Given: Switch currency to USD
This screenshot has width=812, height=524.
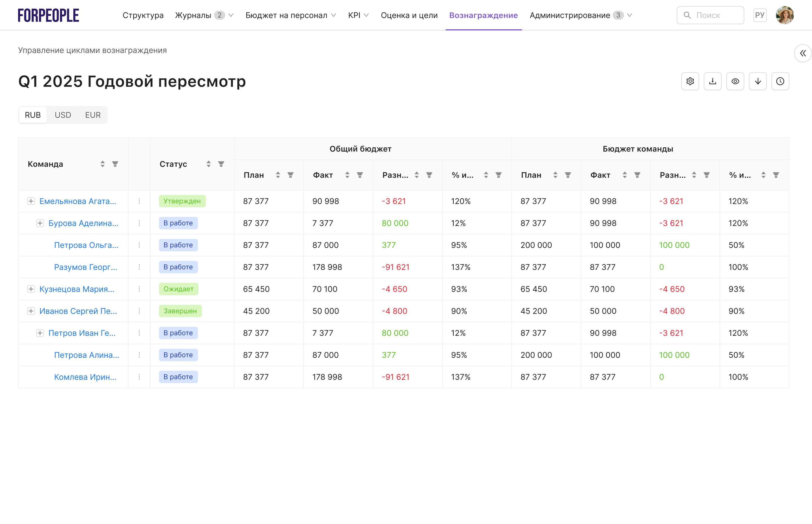Looking at the screenshot, I should pyautogui.click(x=63, y=115).
